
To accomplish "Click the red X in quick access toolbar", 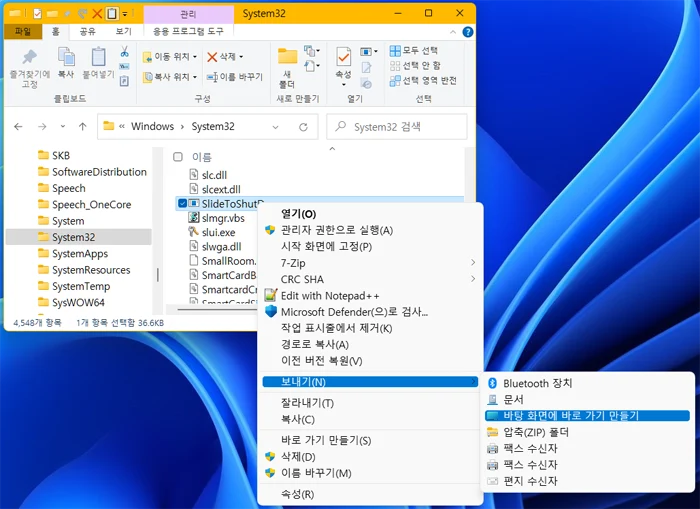I will [x=96, y=14].
